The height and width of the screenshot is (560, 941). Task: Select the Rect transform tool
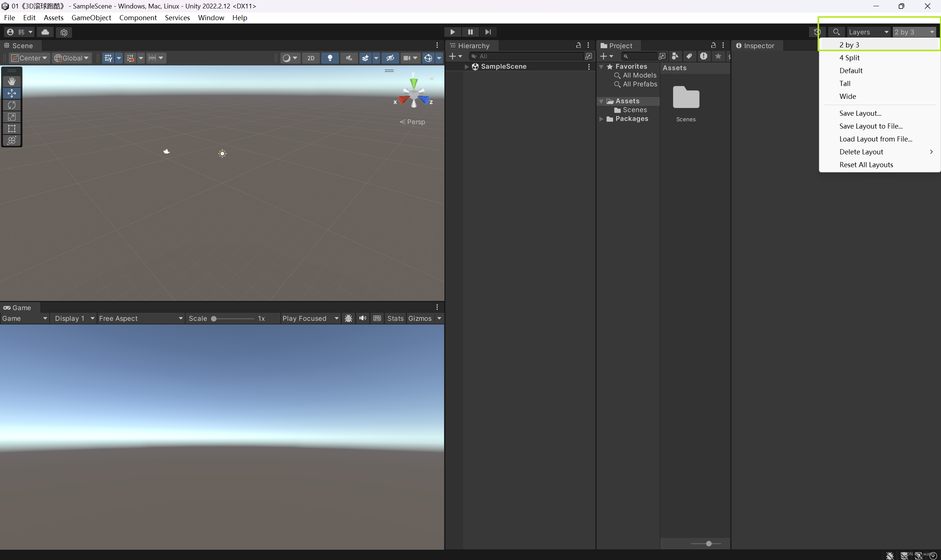(12, 129)
